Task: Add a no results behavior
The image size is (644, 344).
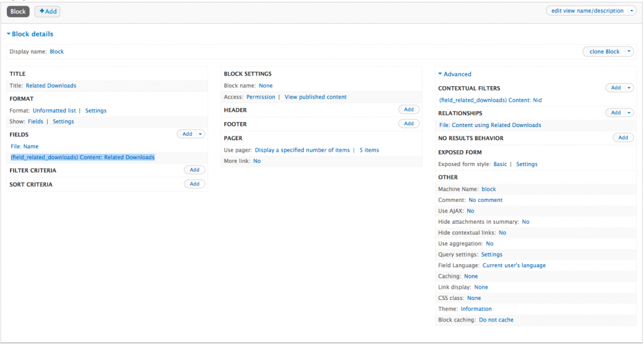Action: coord(623,138)
